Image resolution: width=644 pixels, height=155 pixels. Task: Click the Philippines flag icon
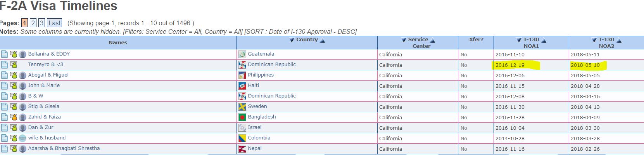pyautogui.click(x=242, y=75)
